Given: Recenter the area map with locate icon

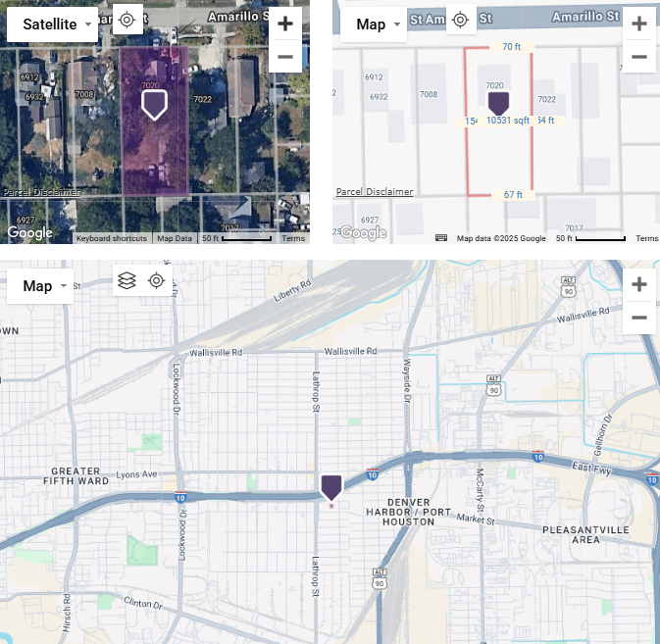Looking at the screenshot, I should pyautogui.click(x=156, y=280).
